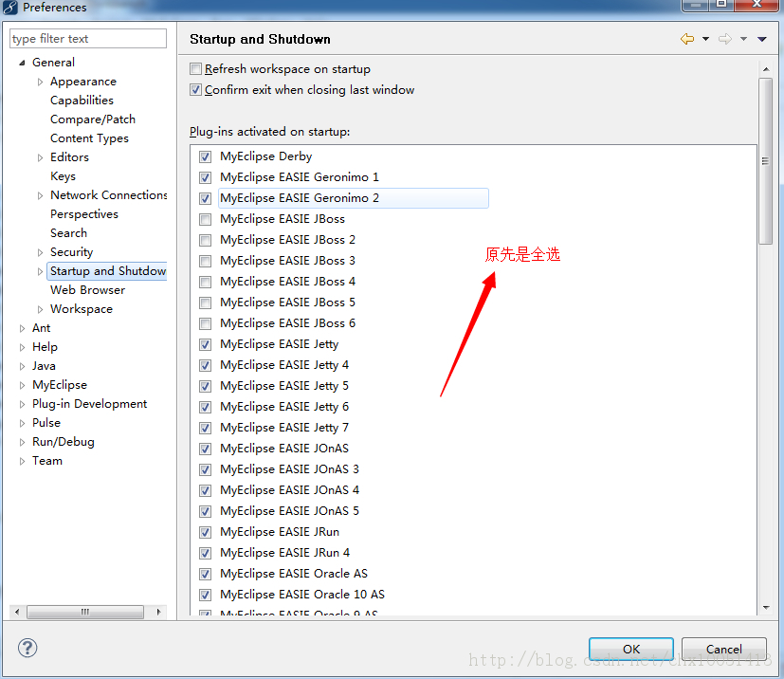Uncheck MyEclipse EASIE Geronimo 2
Screen dimensions: 784x679
point(205,198)
